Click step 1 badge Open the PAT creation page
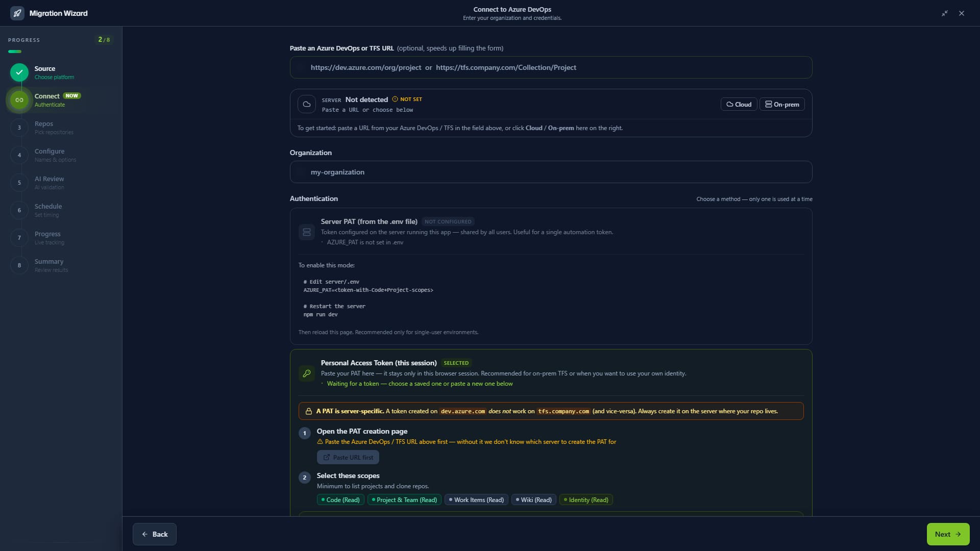 (x=305, y=433)
